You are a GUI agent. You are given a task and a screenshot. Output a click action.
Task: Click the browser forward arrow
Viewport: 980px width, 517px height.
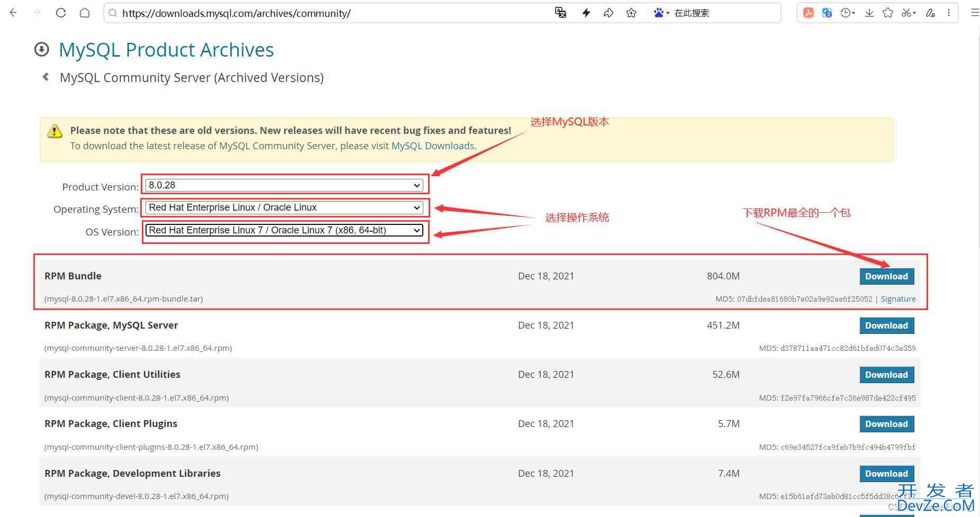[x=37, y=13]
